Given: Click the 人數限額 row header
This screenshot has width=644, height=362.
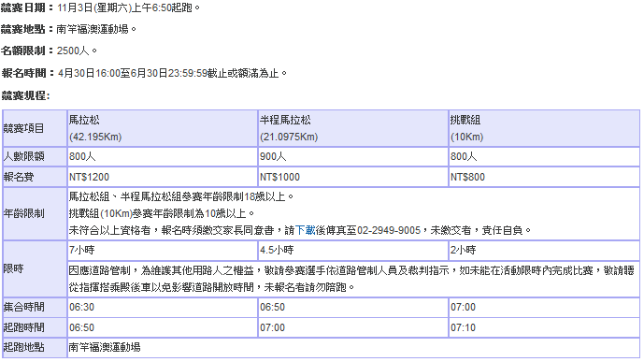Looking at the screenshot, I should 35,156.
